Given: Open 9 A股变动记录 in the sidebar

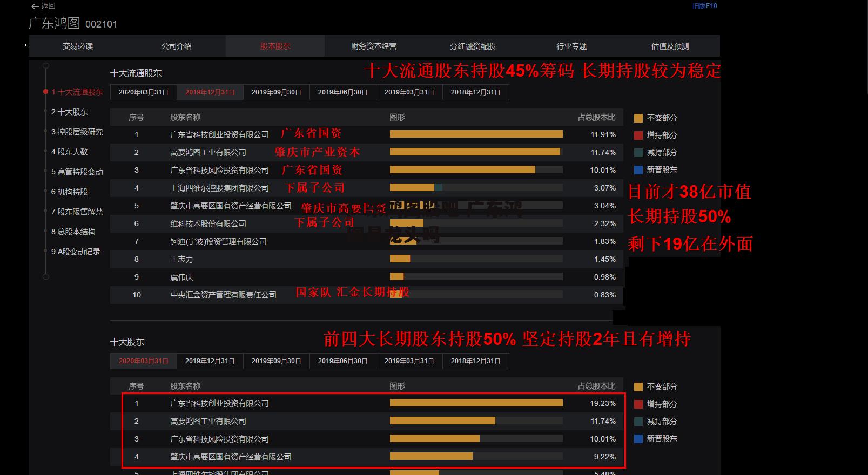Looking at the screenshot, I should pos(76,252).
